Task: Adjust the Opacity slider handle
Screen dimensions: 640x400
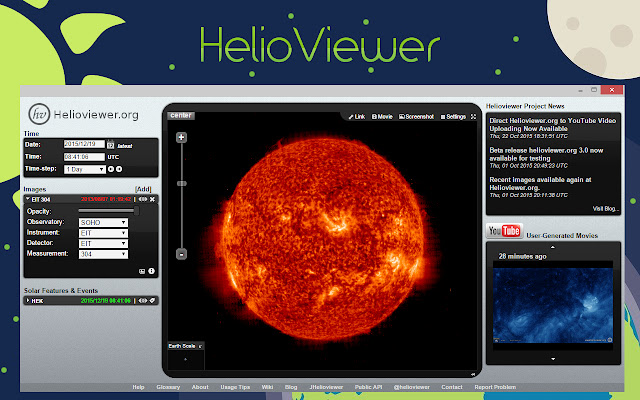Action: (136, 211)
